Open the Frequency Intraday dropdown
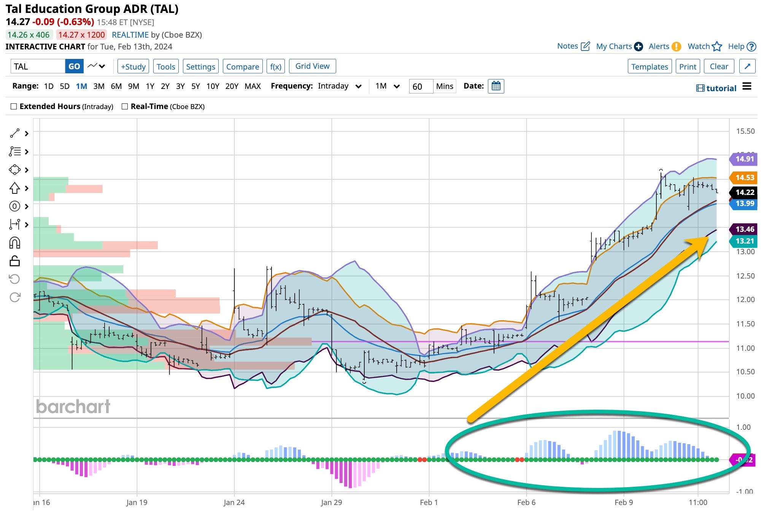 (x=339, y=86)
